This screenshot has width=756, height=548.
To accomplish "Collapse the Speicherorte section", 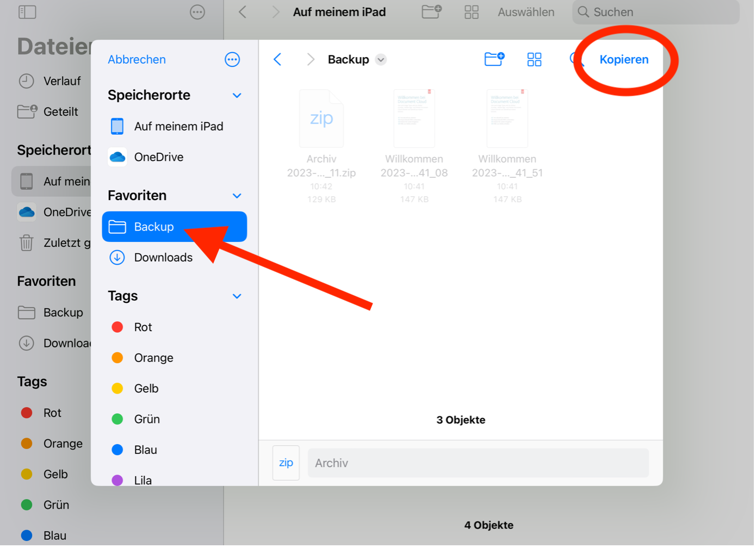I will coord(237,96).
